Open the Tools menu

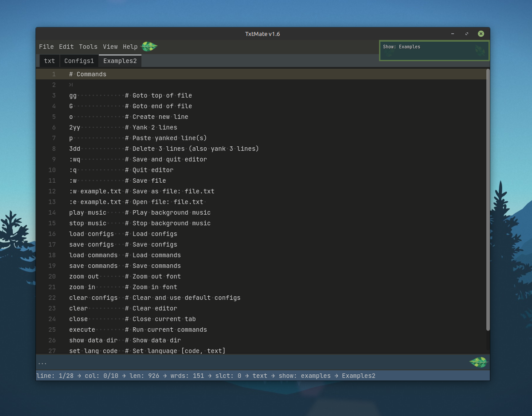pyautogui.click(x=88, y=47)
